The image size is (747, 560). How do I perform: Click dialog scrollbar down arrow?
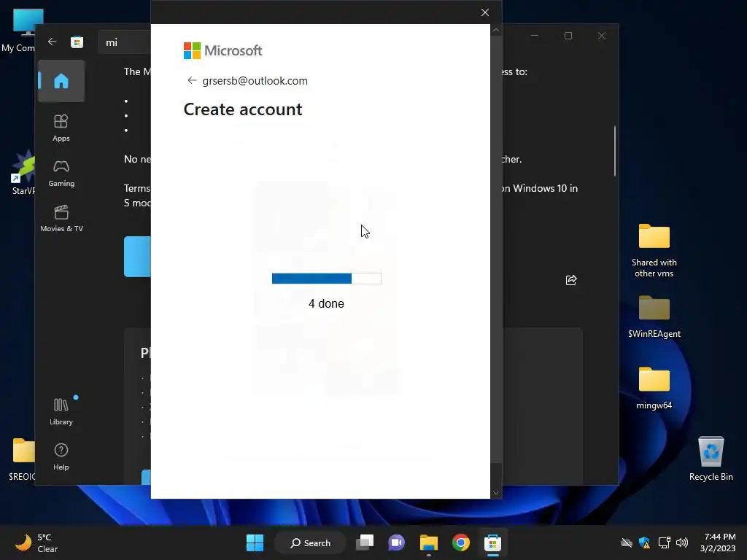496,493
